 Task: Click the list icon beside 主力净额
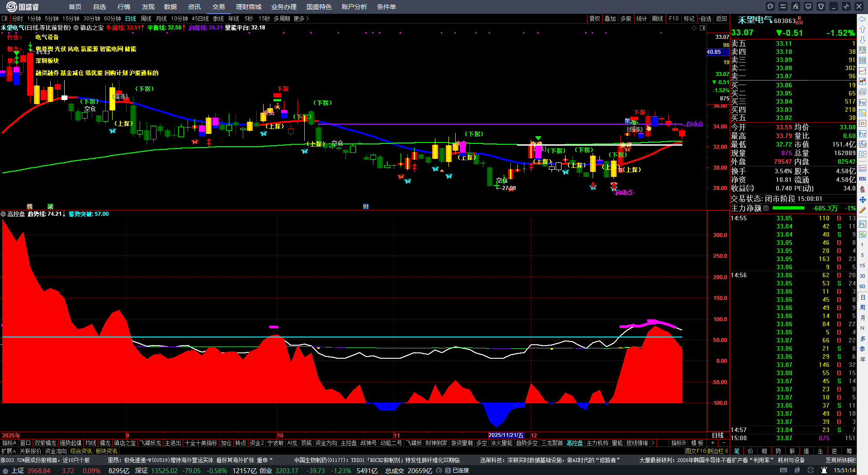click(766, 209)
